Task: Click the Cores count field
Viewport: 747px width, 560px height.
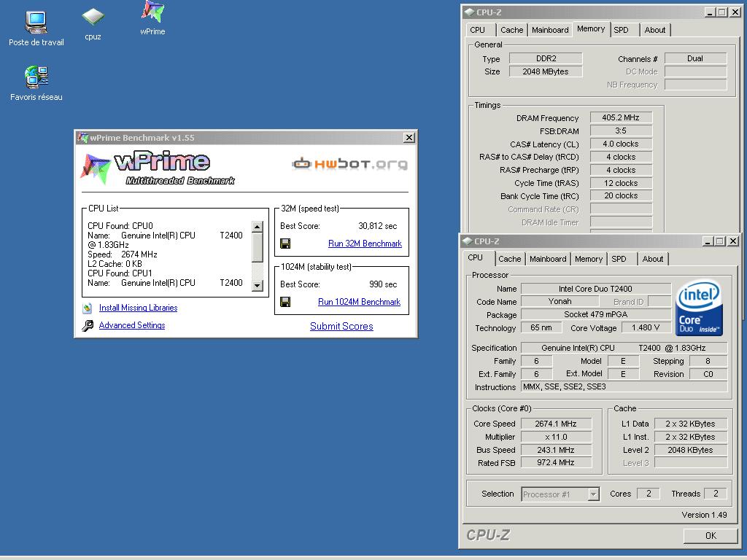Action: [648, 494]
